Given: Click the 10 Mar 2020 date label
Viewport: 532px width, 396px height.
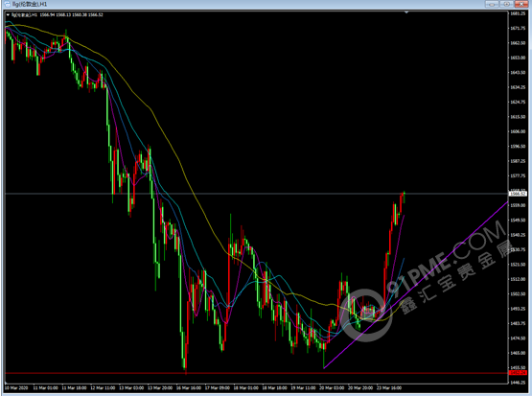Looking at the screenshot, I should 16,388.
